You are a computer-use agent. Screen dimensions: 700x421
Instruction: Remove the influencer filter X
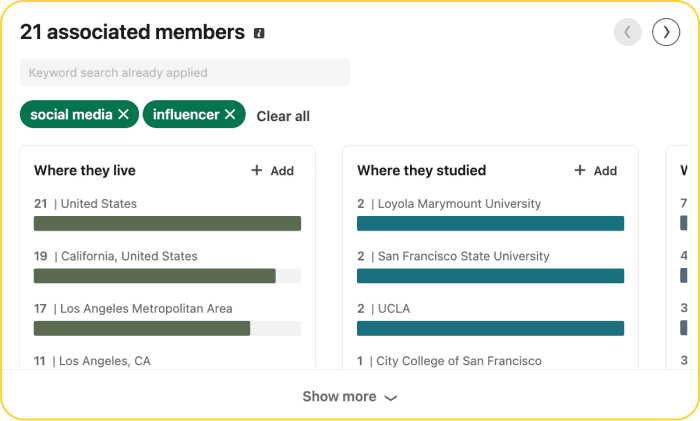click(230, 114)
